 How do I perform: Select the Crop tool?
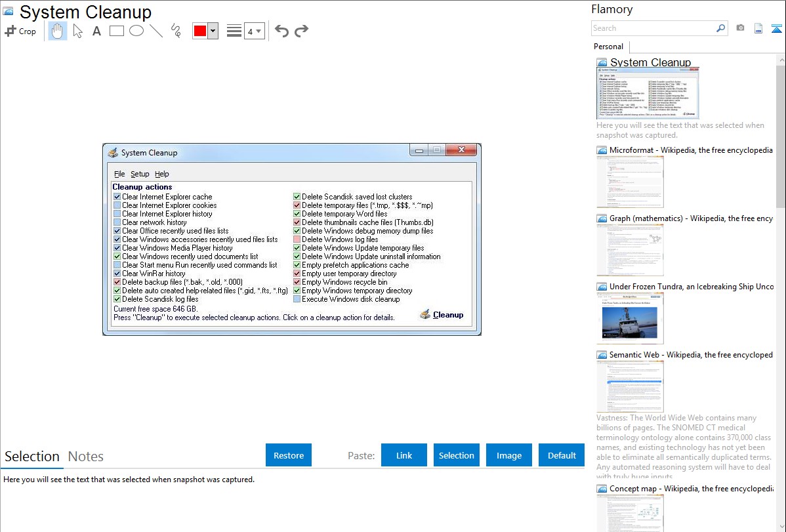tap(20, 31)
